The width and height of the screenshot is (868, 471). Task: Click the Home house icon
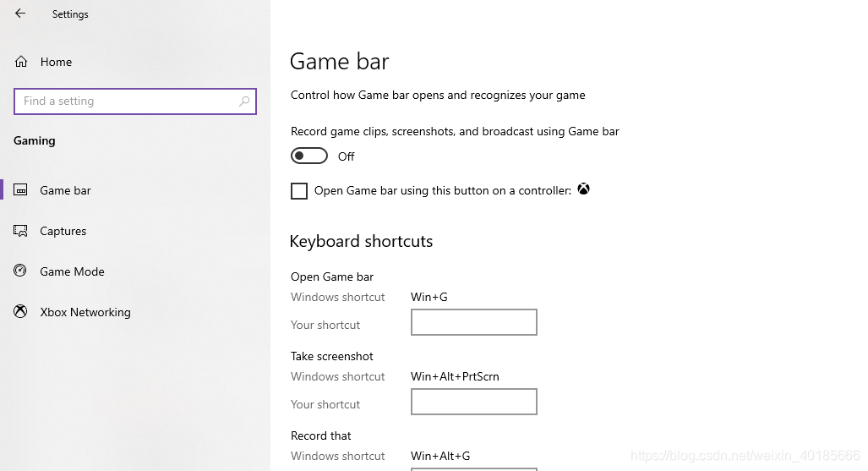(21, 62)
